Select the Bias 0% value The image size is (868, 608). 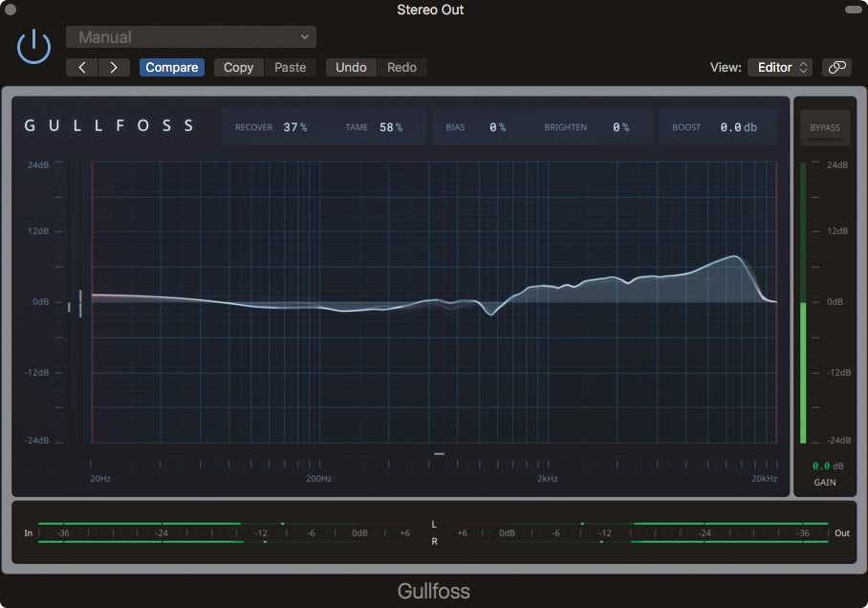pyautogui.click(x=497, y=127)
